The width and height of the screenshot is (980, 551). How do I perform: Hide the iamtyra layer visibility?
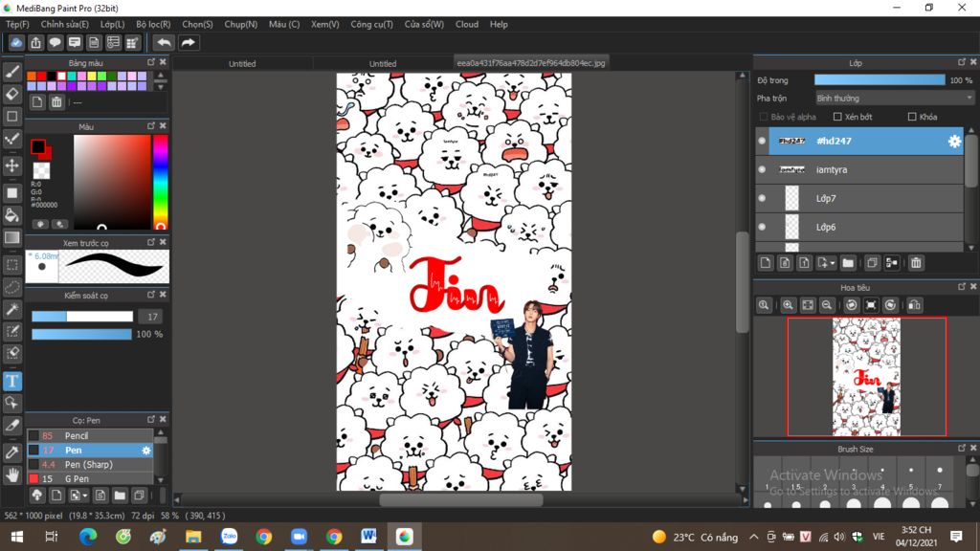click(762, 169)
